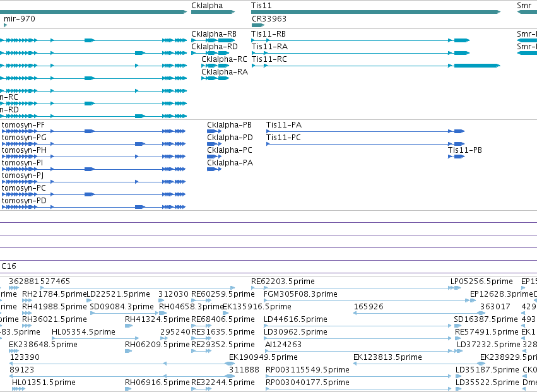This screenshot has height=392, width=537.
Task: Select the HL01351.5prime EST
Action: [18, 389]
